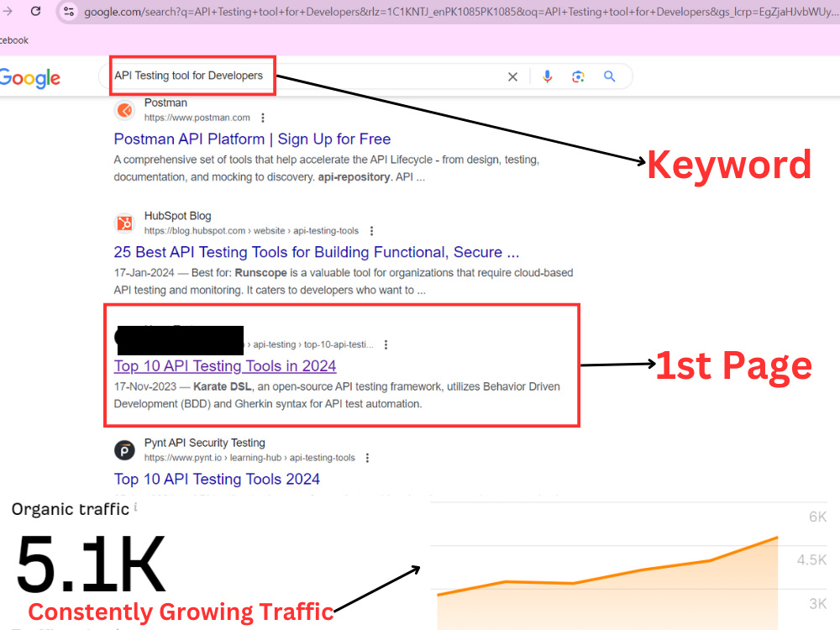
Task: Open Top 10 API Testing Tools 2024 Pynt link
Action: point(217,479)
